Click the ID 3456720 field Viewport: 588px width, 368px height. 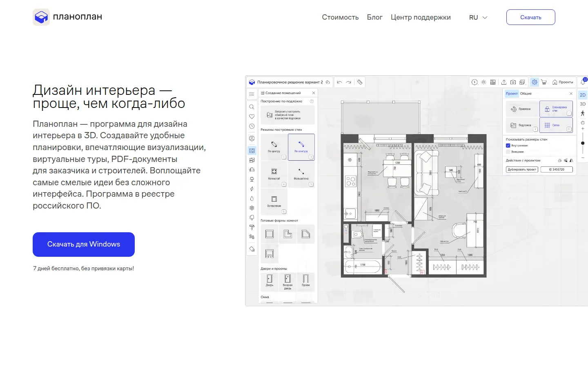[557, 169]
